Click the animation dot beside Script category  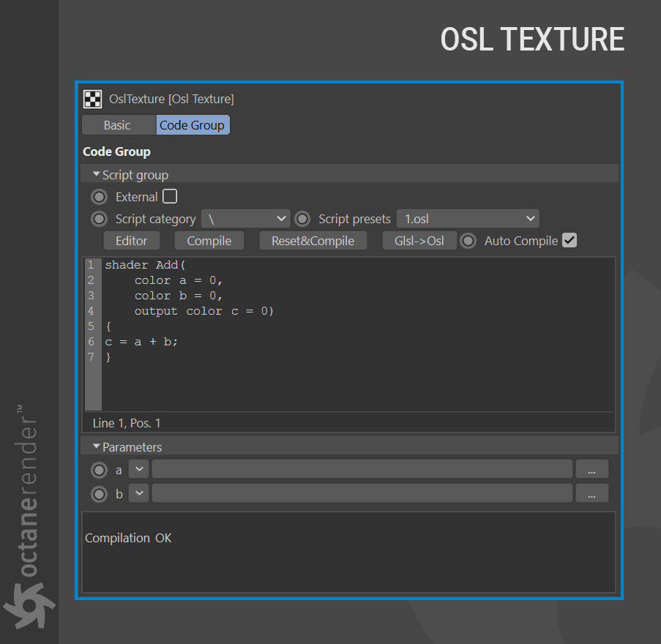click(x=99, y=219)
